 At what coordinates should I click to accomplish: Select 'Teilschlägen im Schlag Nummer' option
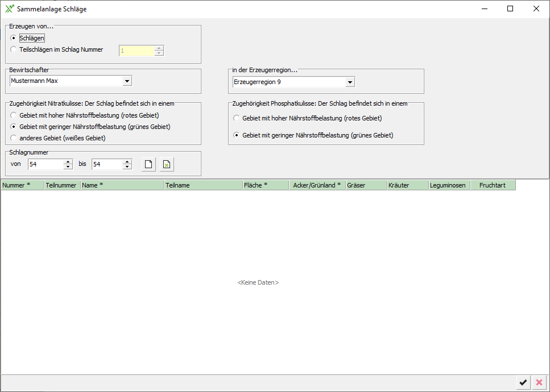(x=14, y=49)
